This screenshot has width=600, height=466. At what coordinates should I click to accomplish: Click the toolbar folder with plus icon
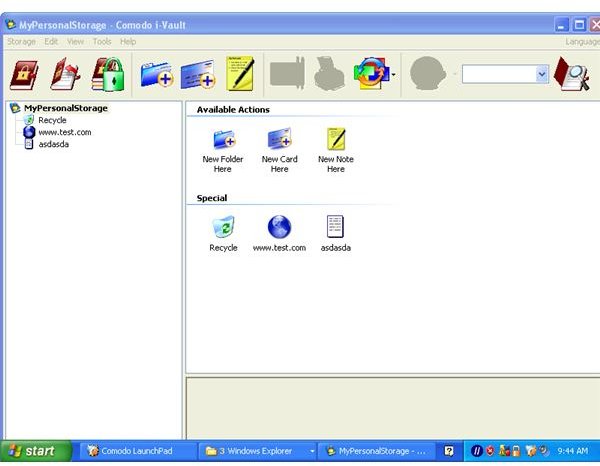[157, 74]
